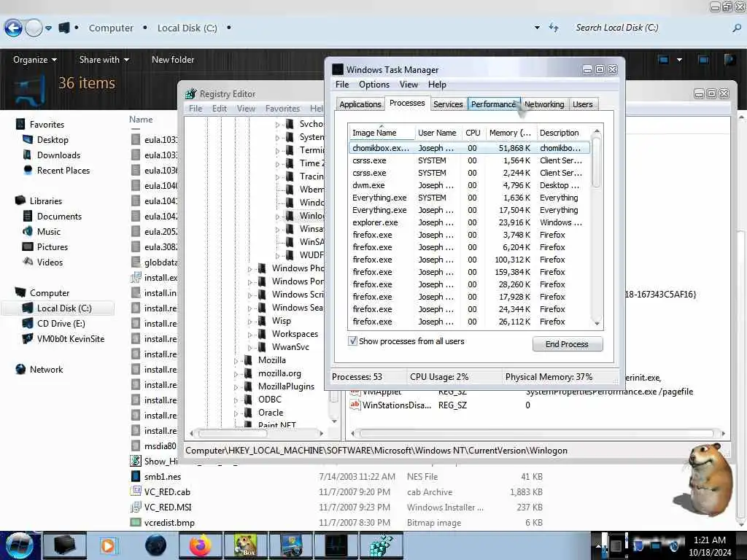Viewport: 747px width, 560px height.
Task: Click the process list vertical scrollbar thumb
Action: coord(597,163)
